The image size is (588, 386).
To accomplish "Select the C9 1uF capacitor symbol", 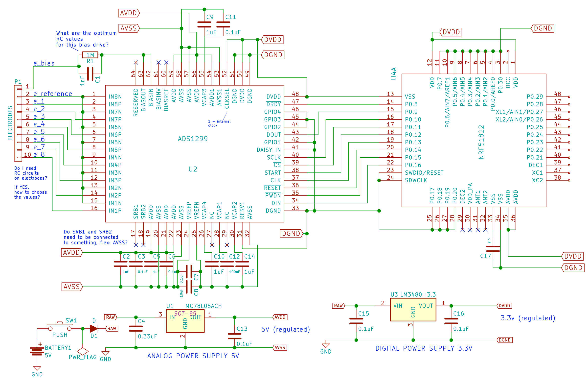I will coord(204,24).
